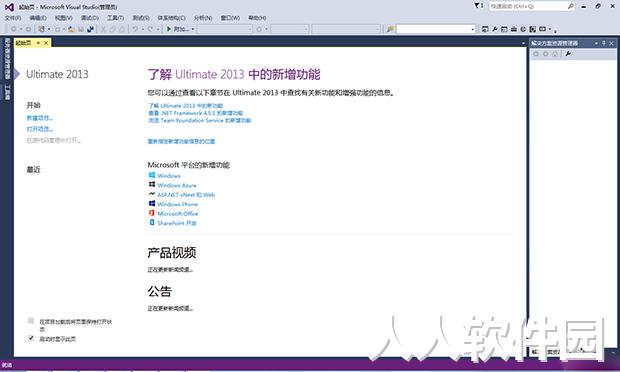Open the solution configurations combo box

[225, 29]
